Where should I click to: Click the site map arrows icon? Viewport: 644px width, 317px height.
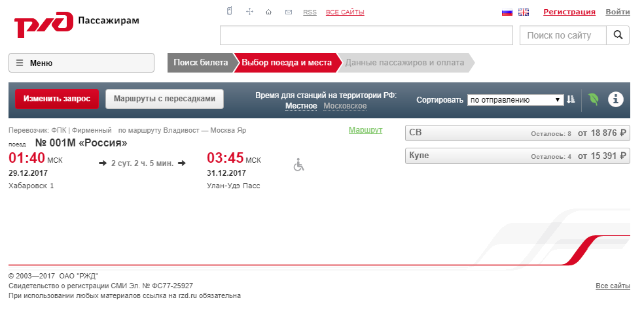(249, 12)
